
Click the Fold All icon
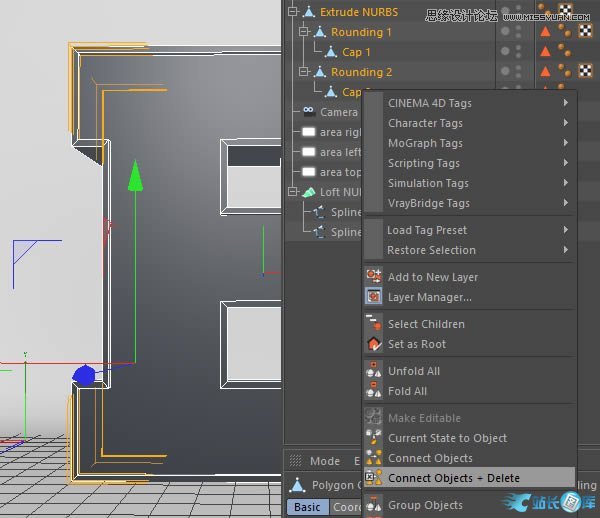point(374,391)
